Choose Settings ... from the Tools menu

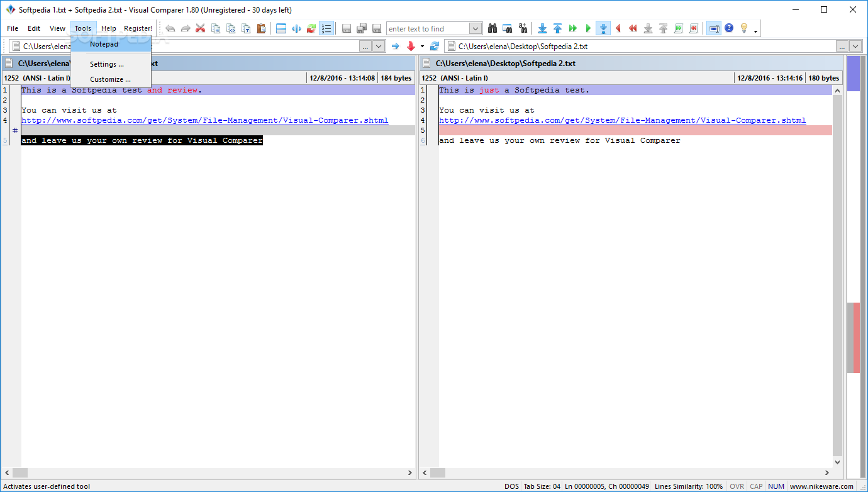pyautogui.click(x=111, y=64)
